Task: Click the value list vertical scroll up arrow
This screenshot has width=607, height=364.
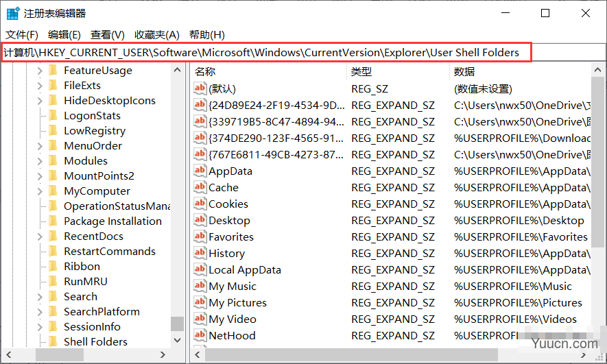Action: point(597,71)
